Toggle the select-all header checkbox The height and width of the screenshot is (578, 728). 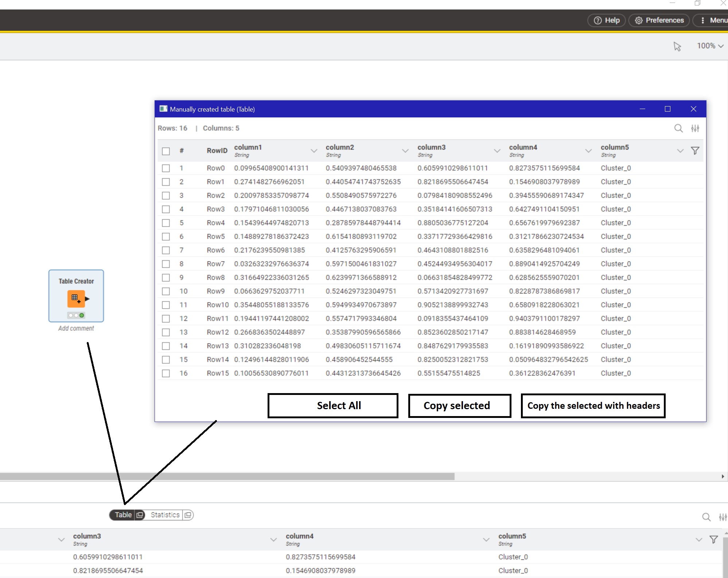[166, 151]
